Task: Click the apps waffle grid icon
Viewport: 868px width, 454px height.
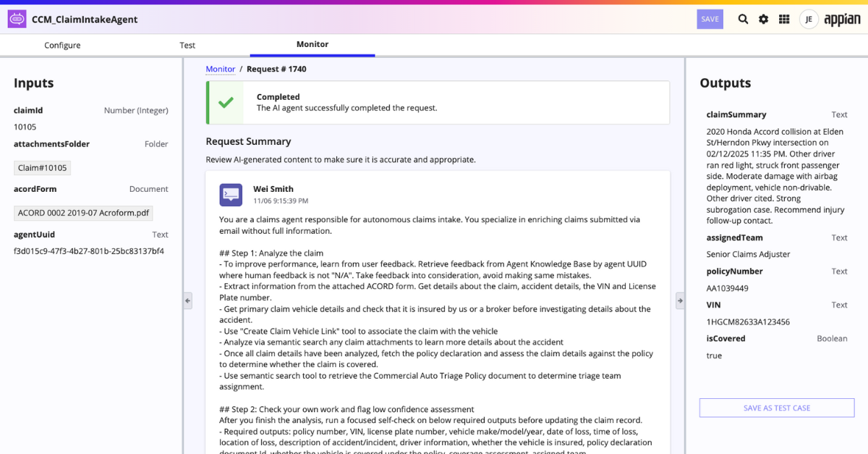Action: (x=784, y=19)
